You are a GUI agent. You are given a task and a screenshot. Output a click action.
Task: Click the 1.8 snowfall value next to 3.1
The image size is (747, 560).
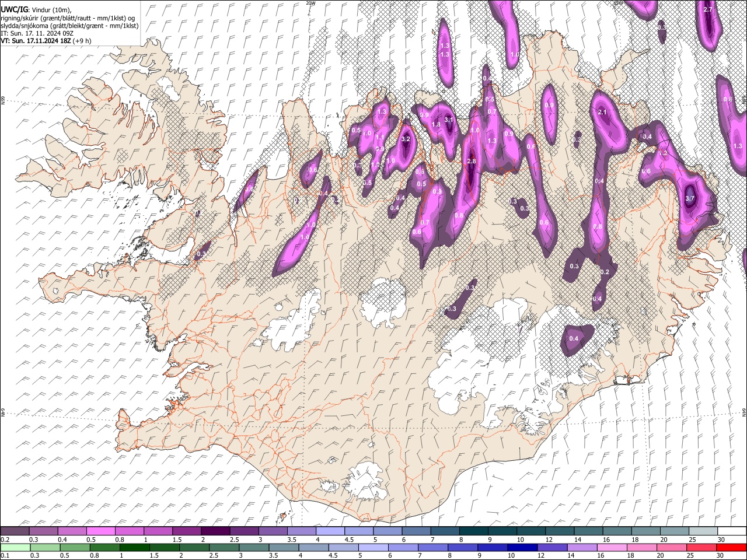[x=435, y=124]
